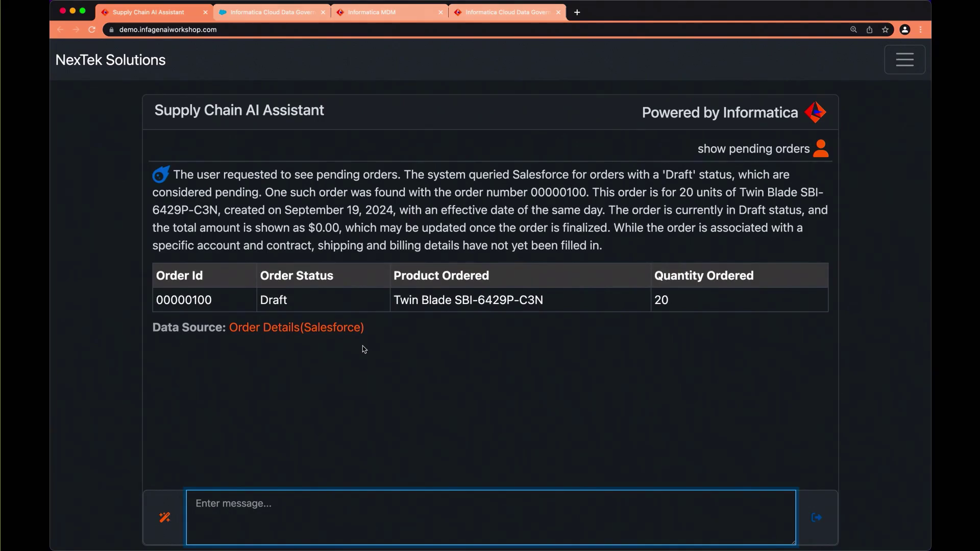Expand the hamburger navigation menu
This screenshot has width=980, height=551.
904,60
